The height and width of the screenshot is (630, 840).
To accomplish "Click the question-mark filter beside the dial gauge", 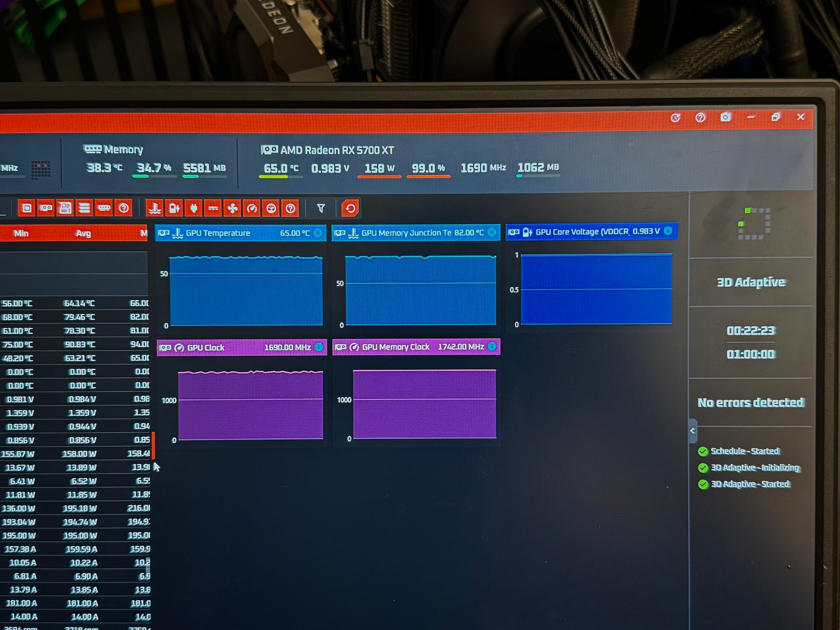I will [x=290, y=208].
